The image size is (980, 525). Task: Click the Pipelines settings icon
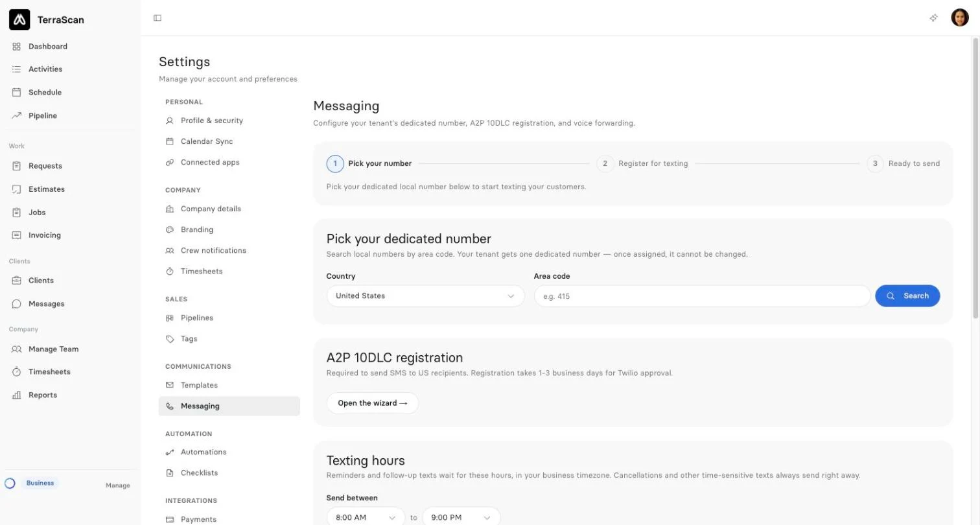tap(170, 318)
